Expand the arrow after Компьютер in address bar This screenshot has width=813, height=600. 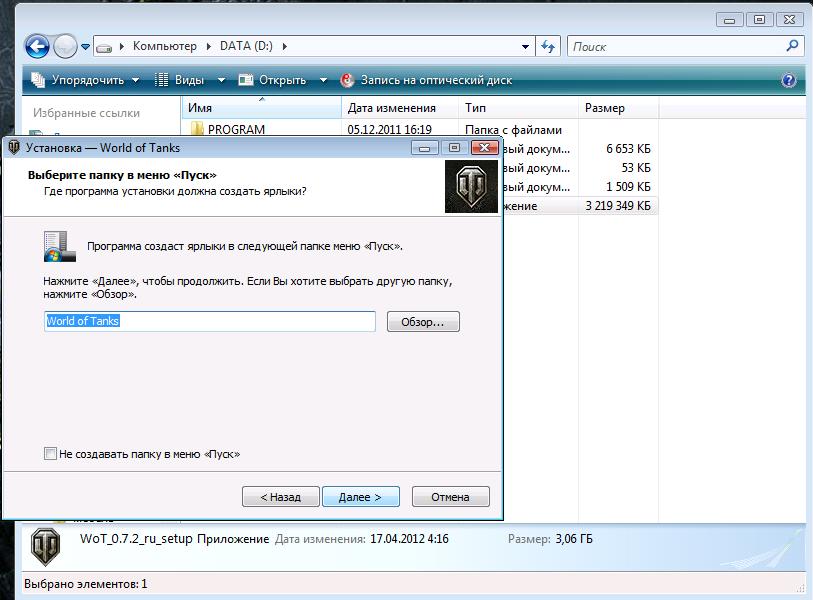tap(208, 46)
